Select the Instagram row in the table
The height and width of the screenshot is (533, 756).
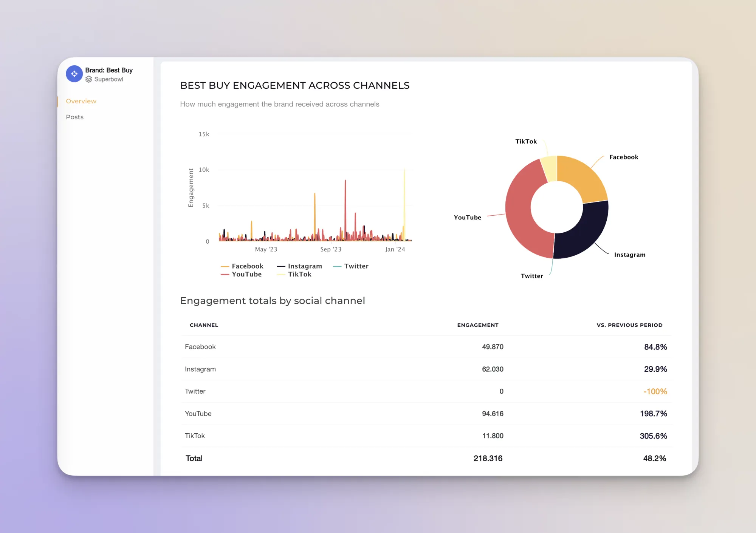pyautogui.click(x=426, y=369)
